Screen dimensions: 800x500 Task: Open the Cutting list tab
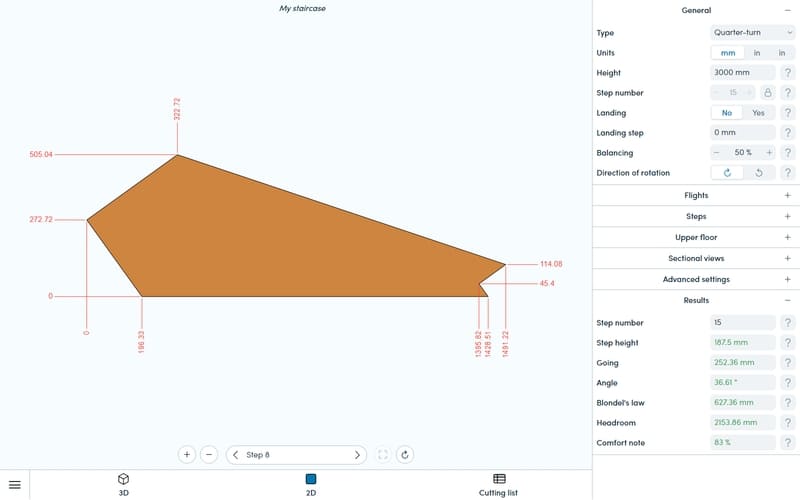pos(499,485)
